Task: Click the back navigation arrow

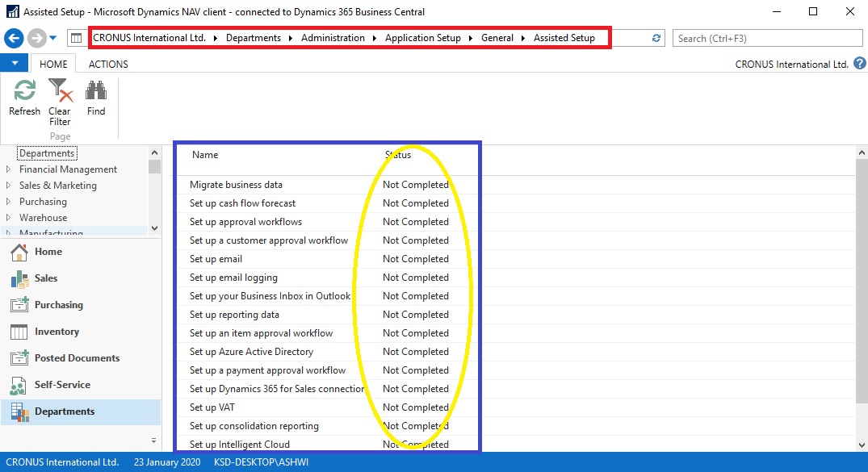Action: (14, 38)
